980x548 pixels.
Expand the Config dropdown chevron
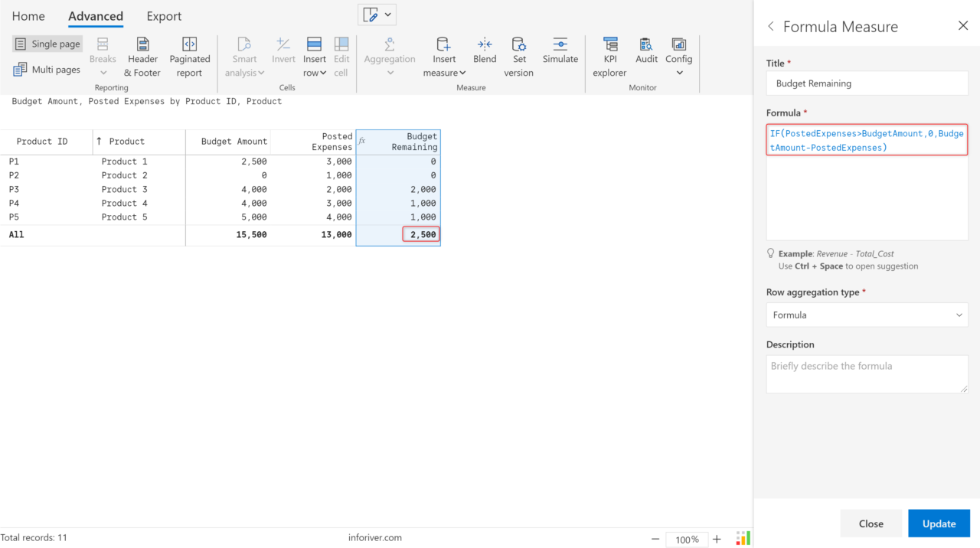click(x=679, y=72)
